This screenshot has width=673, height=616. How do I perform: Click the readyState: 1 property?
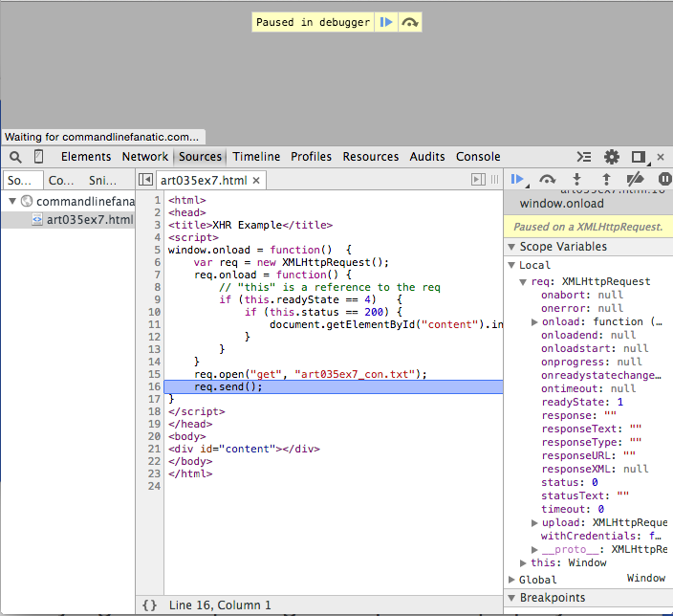click(582, 402)
